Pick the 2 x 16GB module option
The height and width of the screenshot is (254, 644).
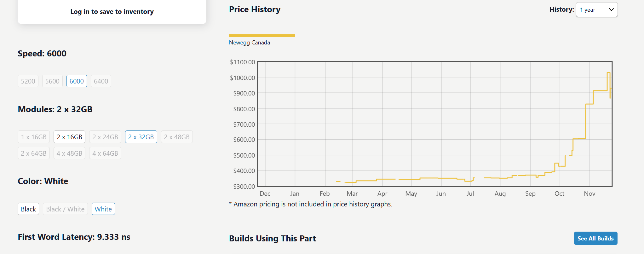[69, 137]
